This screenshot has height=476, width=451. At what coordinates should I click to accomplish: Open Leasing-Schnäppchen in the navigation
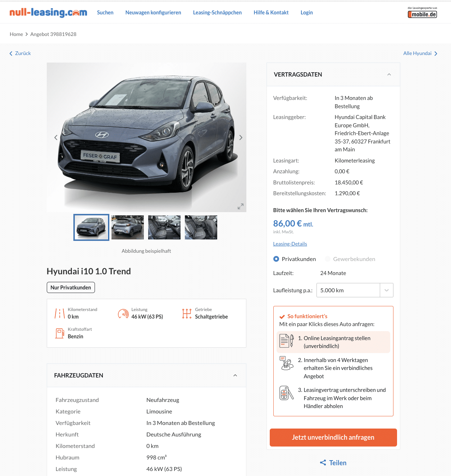(x=217, y=13)
